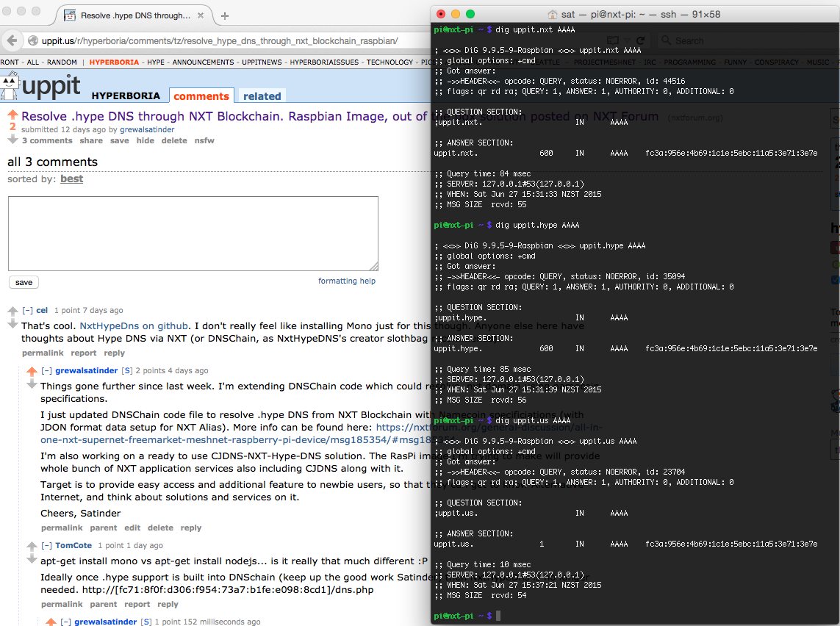The width and height of the screenshot is (840, 626).
Task: Click share under the post
Action: 91,140
